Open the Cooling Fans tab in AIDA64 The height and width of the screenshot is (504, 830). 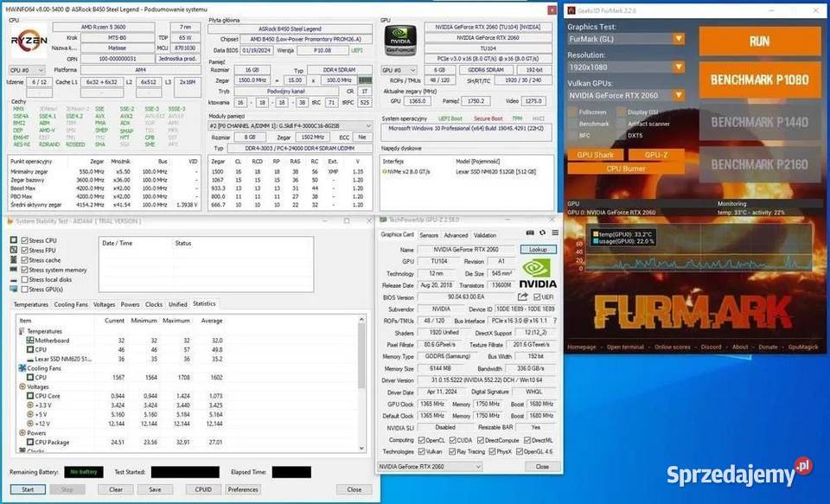tap(71, 304)
